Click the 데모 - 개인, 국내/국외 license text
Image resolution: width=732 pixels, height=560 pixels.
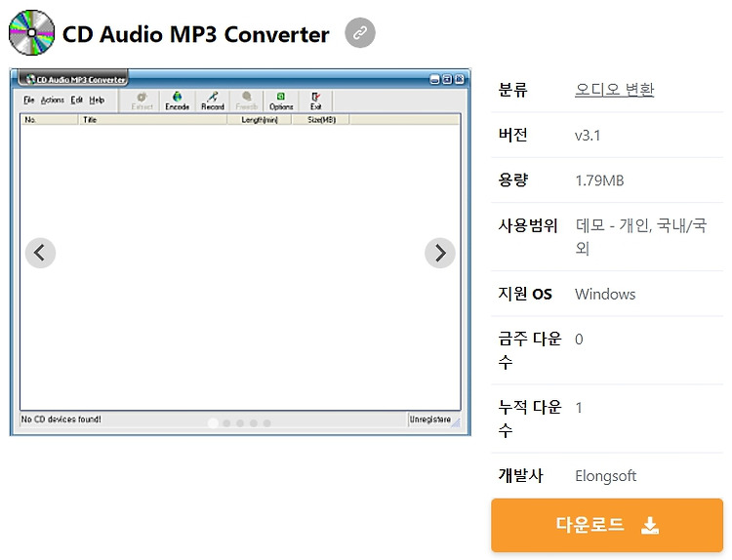pos(641,237)
